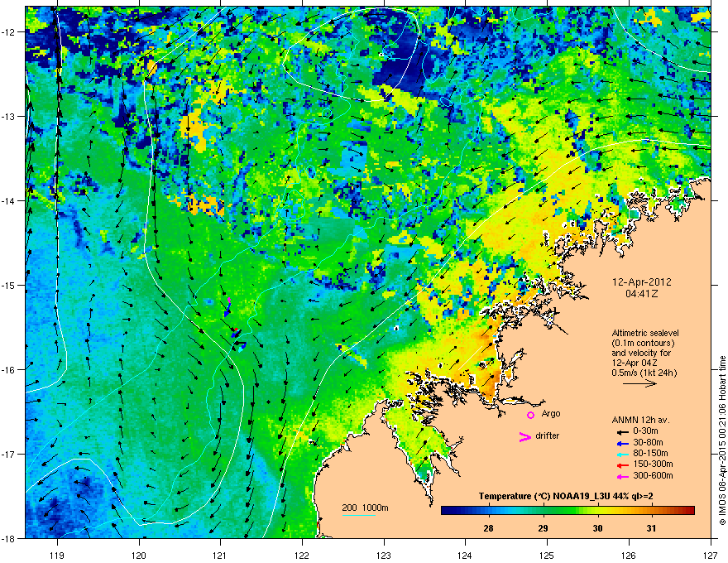This screenshot has width=728, height=563.
Task: Click the red 150-300m arrow in the legend
Action: coord(622,465)
